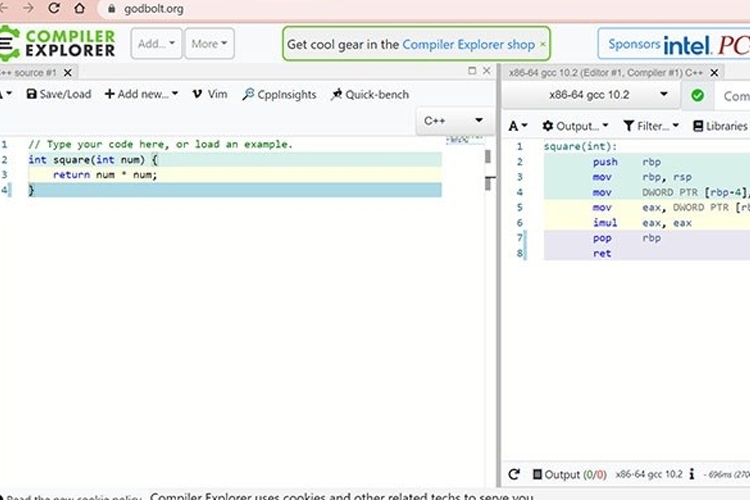Click the green compile status checkmark
The image size is (750, 500).
(697, 95)
